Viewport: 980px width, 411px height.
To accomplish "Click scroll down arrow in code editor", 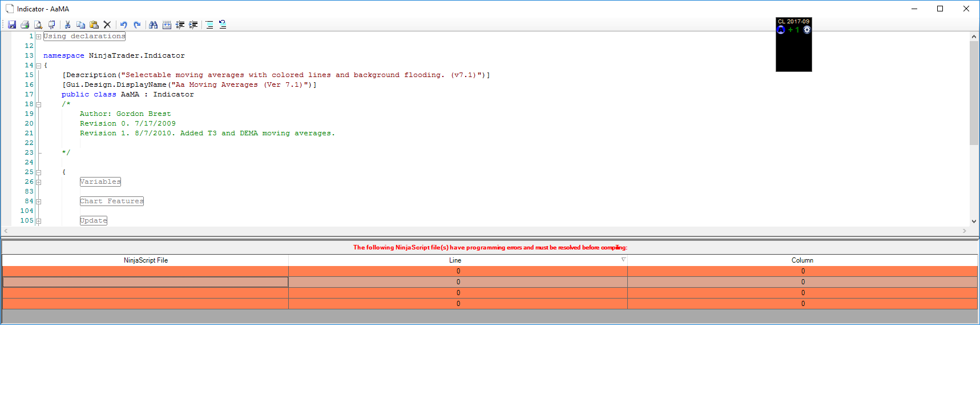I will click(x=974, y=221).
